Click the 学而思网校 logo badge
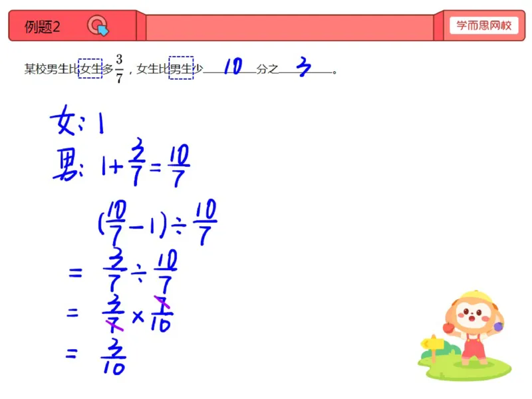 pos(484,25)
